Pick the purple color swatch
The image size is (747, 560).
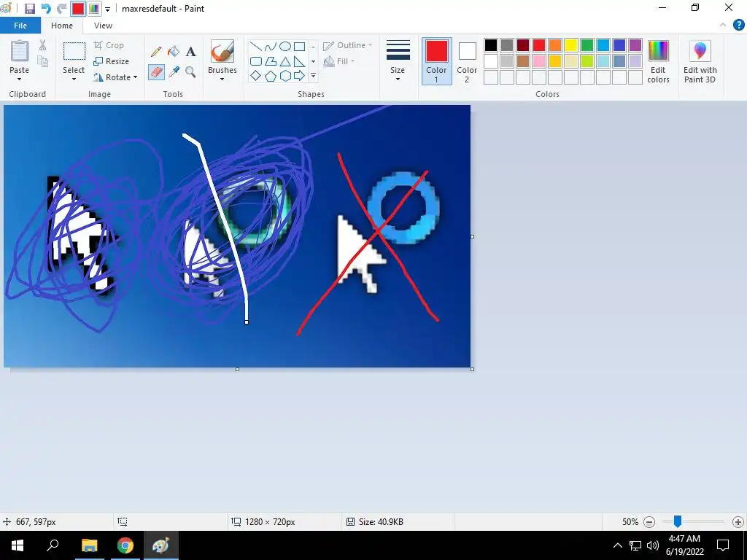coord(635,45)
